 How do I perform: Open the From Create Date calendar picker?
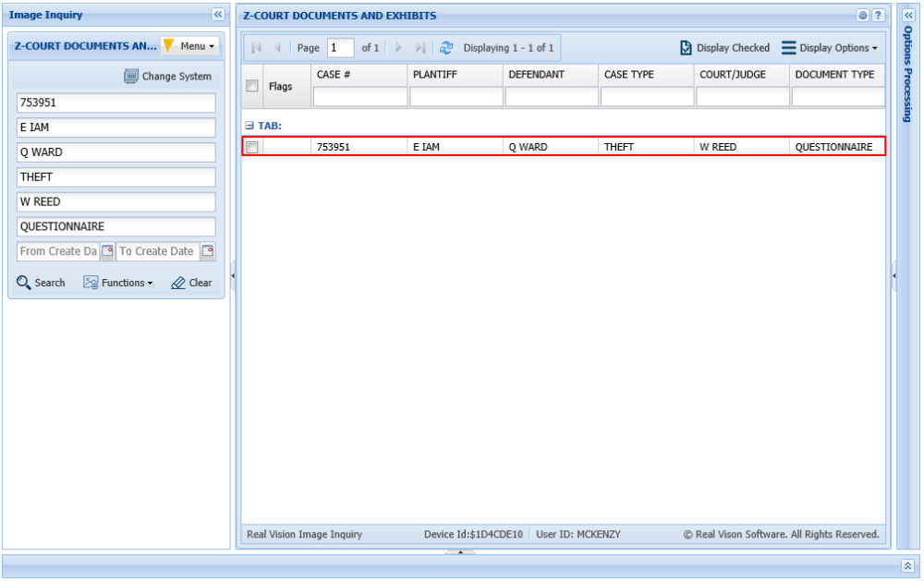(x=106, y=250)
